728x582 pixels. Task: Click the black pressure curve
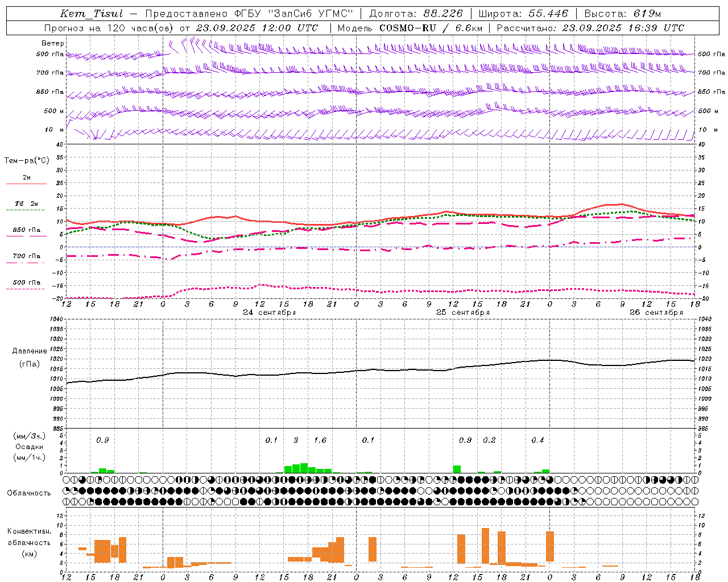pos(381,370)
